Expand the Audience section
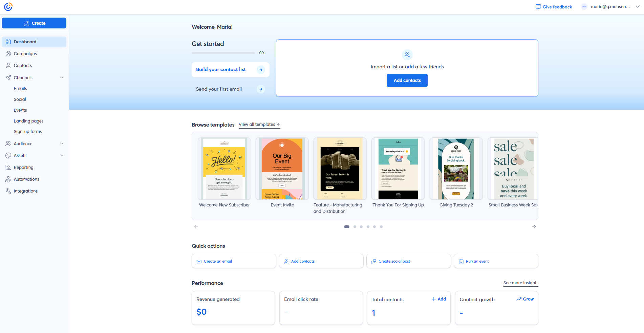The image size is (644, 333). (x=61, y=143)
